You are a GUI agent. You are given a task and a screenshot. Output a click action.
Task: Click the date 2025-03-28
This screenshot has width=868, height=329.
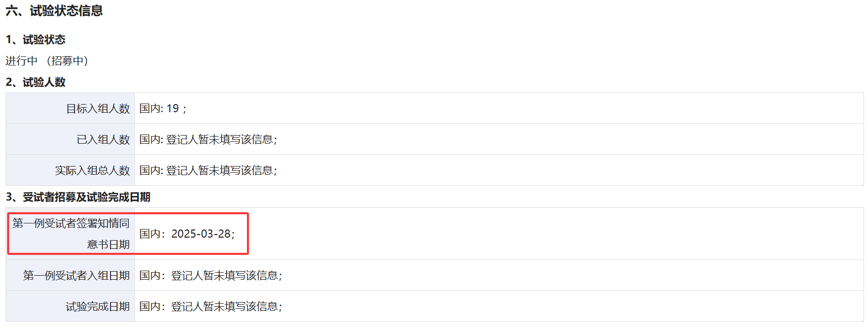pos(201,234)
